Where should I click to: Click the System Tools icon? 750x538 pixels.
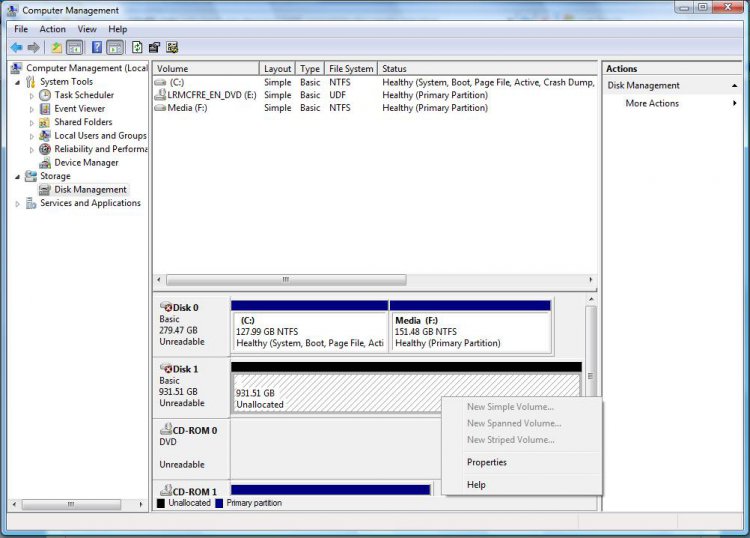pyautogui.click(x=31, y=82)
